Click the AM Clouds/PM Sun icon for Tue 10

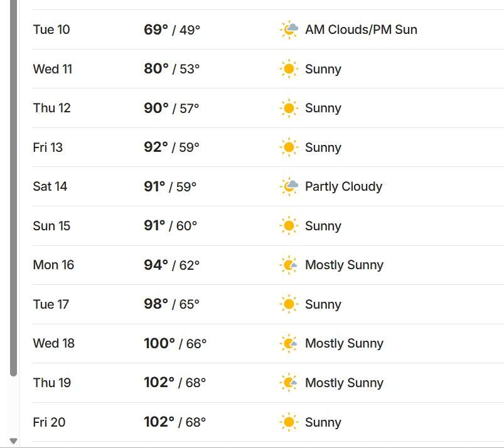pyautogui.click(x=289, y=29)
